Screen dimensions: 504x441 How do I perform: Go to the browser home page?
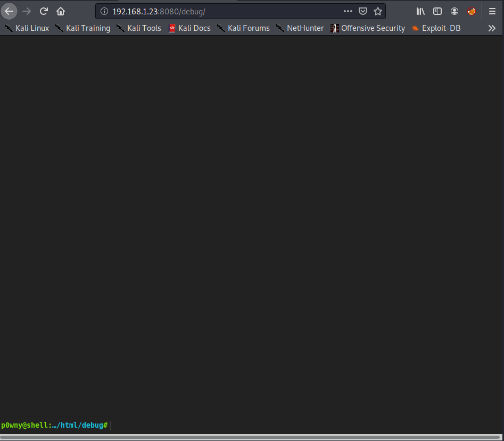click(x=61, y=11)
